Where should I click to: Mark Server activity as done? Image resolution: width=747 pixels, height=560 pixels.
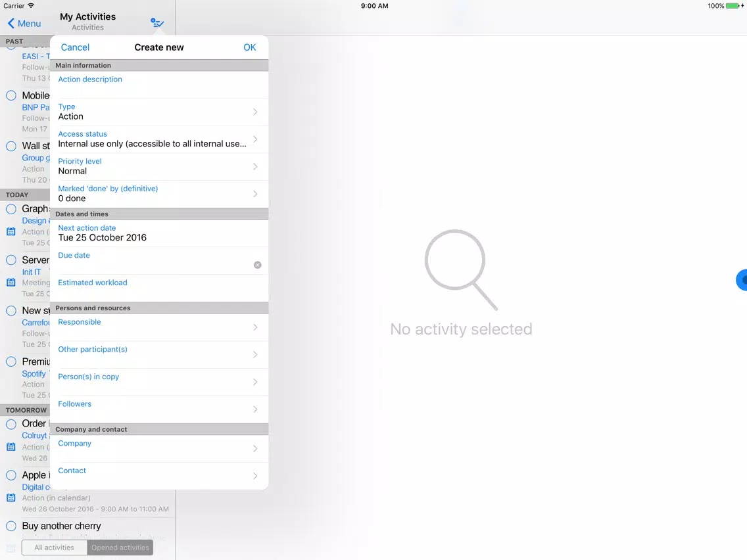[x=11, y=260]
